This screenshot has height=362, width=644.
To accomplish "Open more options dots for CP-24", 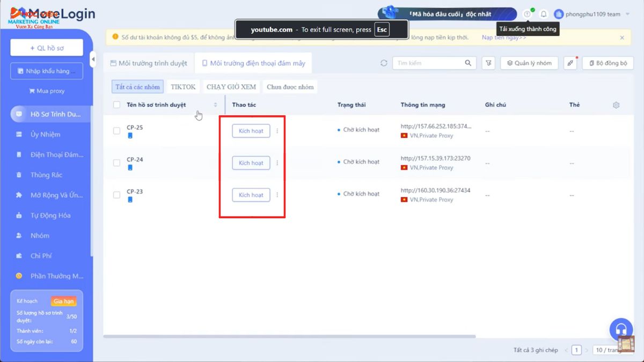I will click(277, 163).
